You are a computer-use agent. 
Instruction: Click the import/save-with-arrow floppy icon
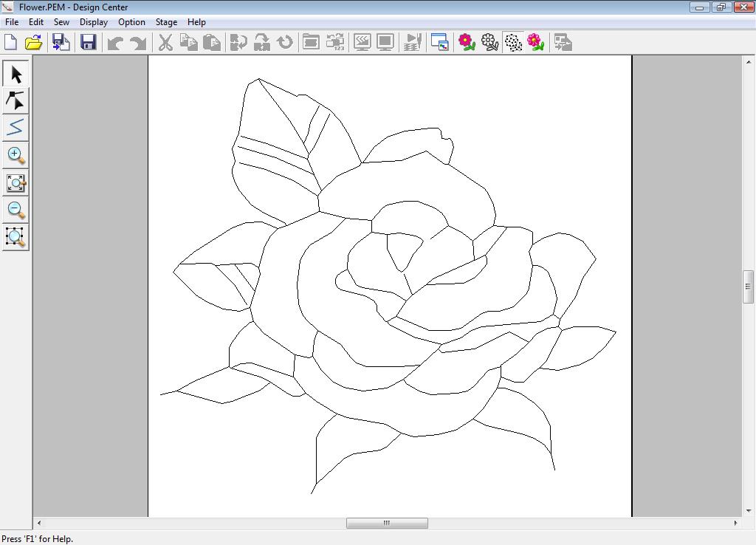(x=61, y=42)
